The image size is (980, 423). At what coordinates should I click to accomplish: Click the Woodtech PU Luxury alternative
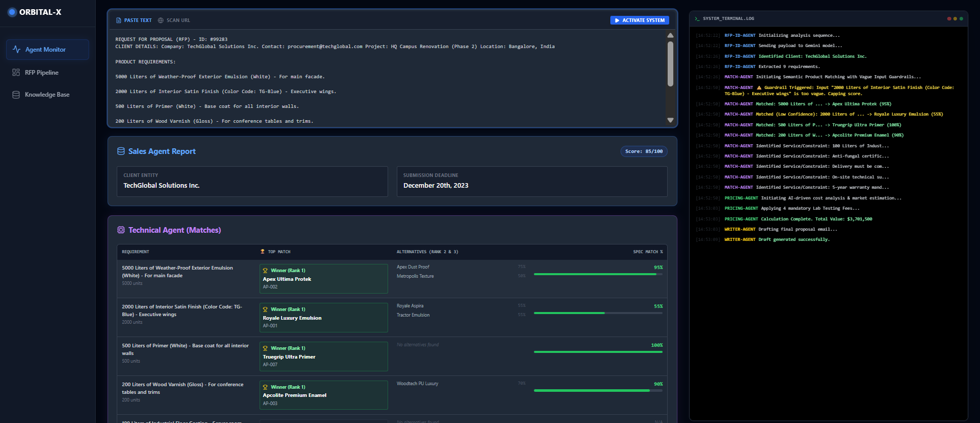point(417,384)
